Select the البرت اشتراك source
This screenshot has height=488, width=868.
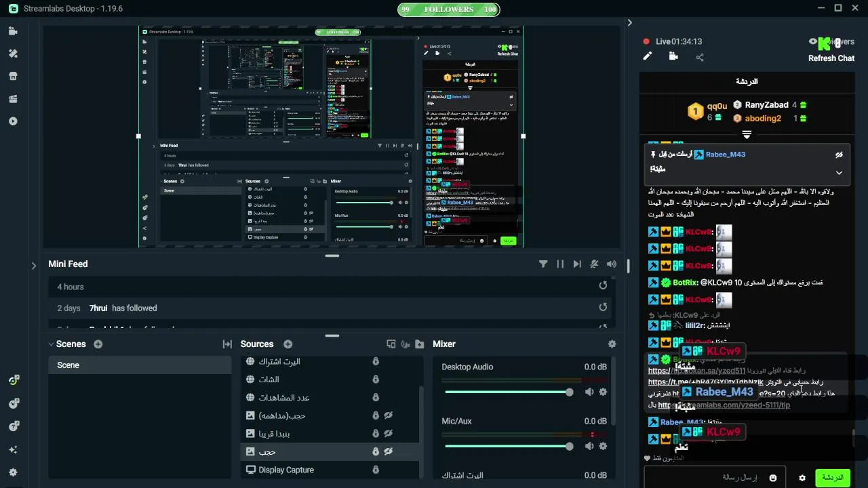pos(330,361)
